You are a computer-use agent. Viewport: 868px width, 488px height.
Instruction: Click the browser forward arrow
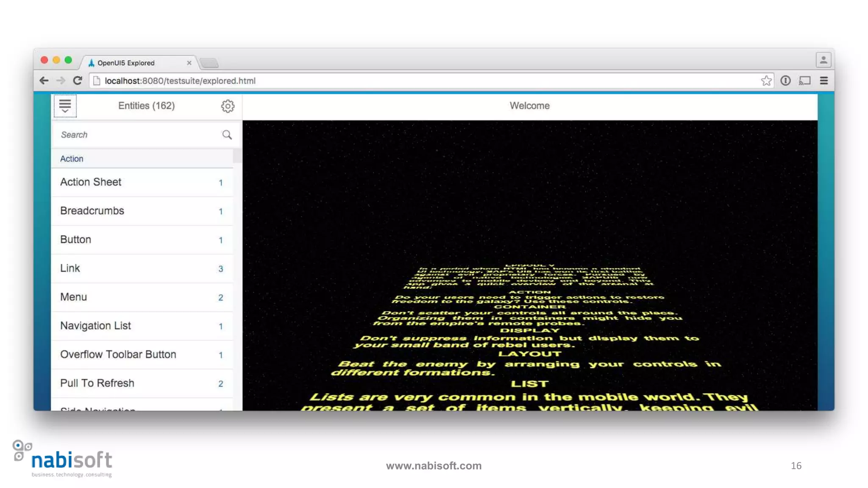click(61, 80)
